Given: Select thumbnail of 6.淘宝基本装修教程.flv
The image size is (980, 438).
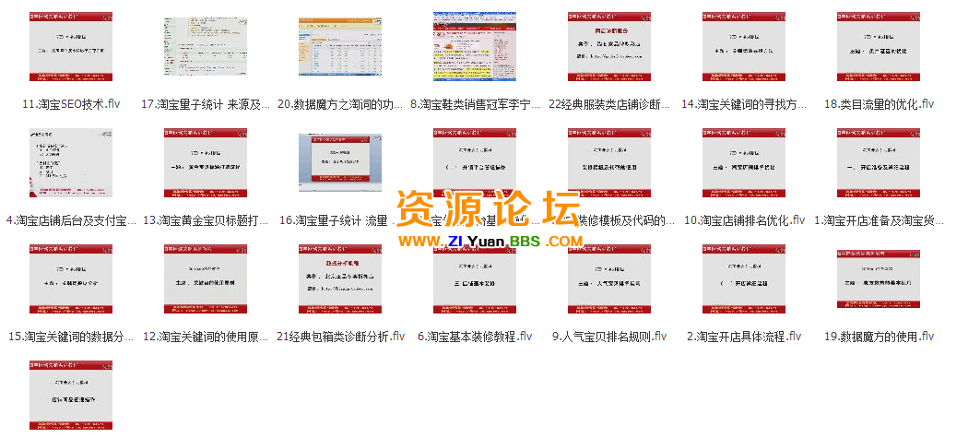Looking at the screenshot, I should point(475,278).
